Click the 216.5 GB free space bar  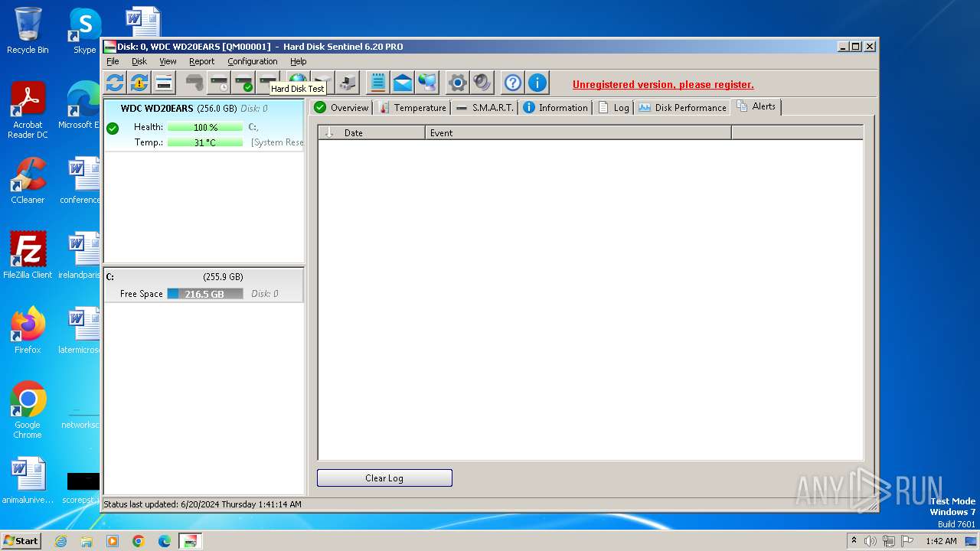point(205,294)
